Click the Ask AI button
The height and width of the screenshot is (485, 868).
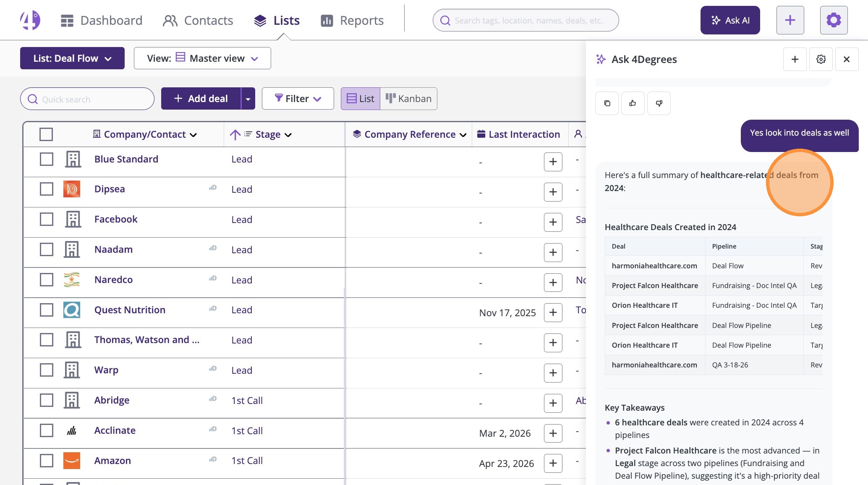coord(730,20)
